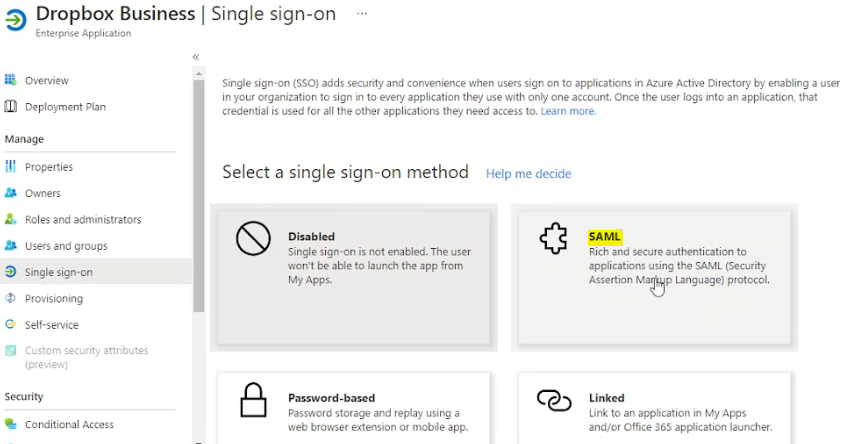
Task: Click the Roles and administrators icon
Action: tap(11, 219)
